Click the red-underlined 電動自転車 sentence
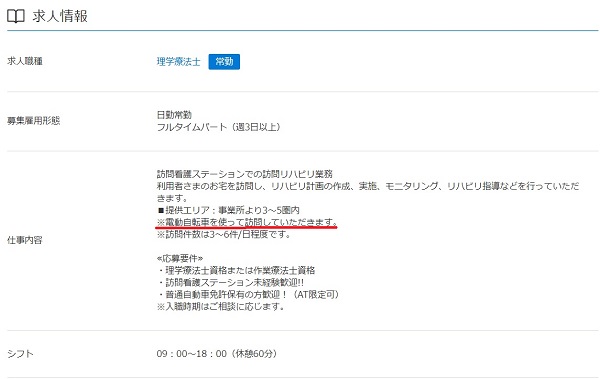Viewport: 600px width, 379px height. point(247,222)
